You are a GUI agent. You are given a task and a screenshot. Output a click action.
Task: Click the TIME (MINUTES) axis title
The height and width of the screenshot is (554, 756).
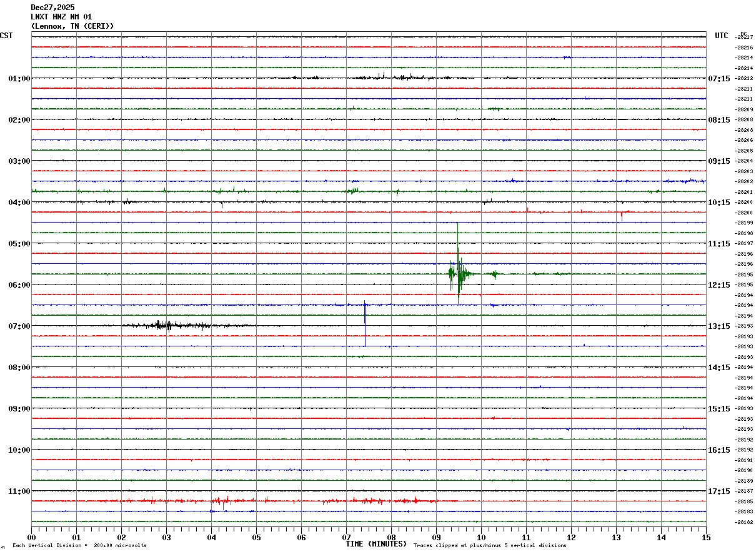point(376,544)
